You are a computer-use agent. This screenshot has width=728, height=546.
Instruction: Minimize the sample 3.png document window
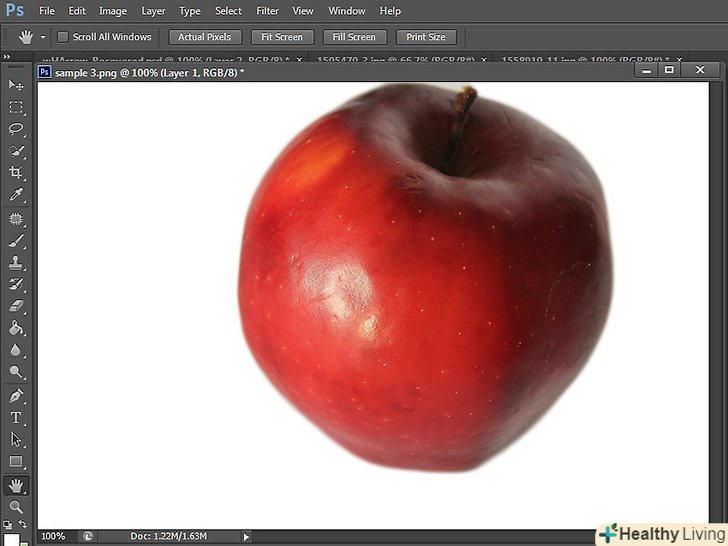click(x=646, y=71)
